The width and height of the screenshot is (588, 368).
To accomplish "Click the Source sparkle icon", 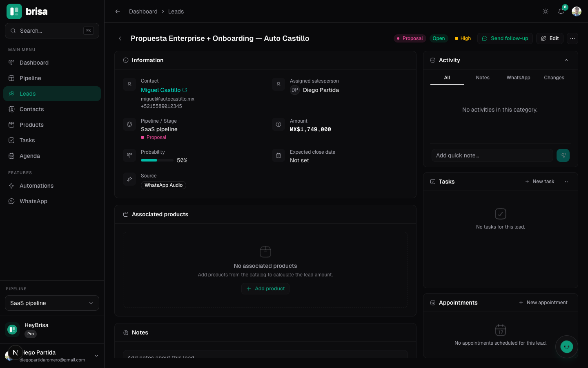I will point(129,179).
